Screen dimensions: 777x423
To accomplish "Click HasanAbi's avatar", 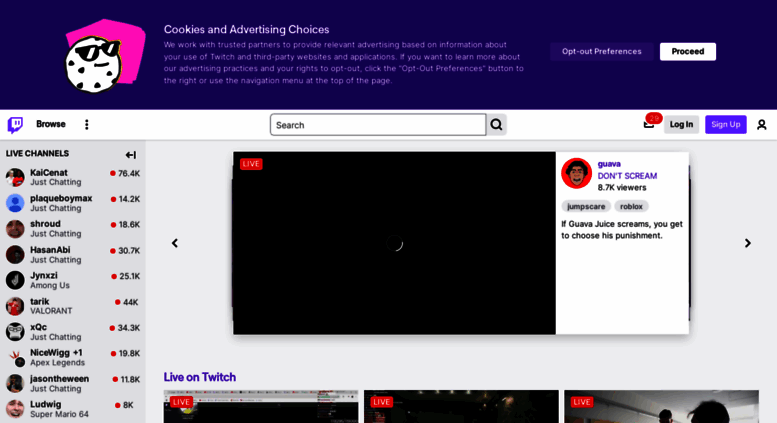I will 15,255.
